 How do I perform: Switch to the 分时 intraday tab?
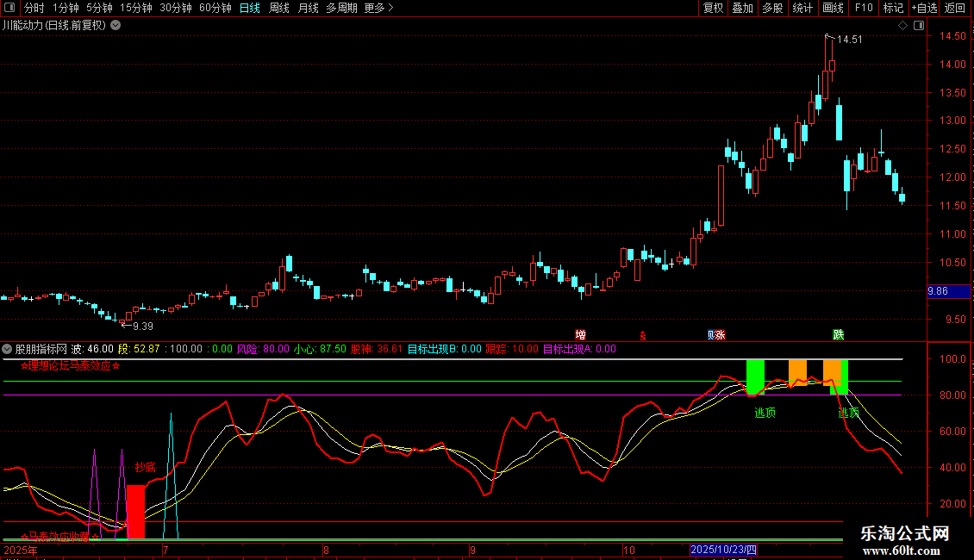[34, 9]
